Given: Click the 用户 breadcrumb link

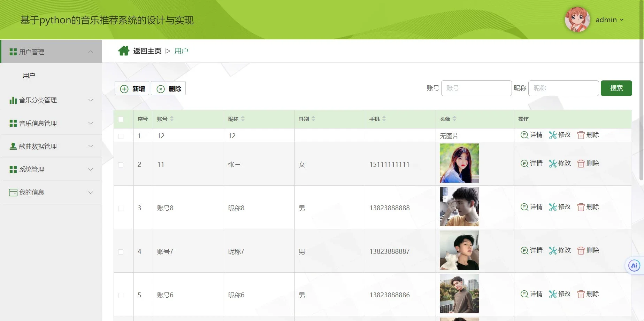Looking at the screenshot, I should pos(181,51).
